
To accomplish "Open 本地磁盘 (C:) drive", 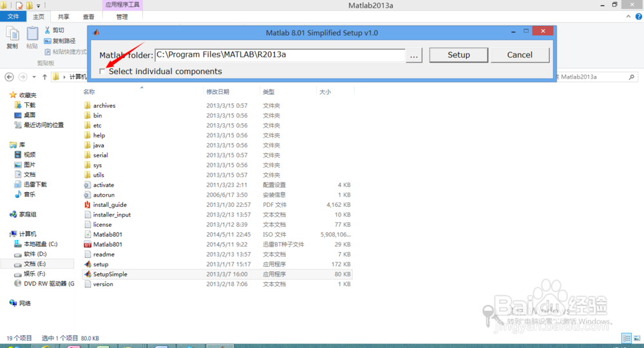I will (x=40, y=244).
